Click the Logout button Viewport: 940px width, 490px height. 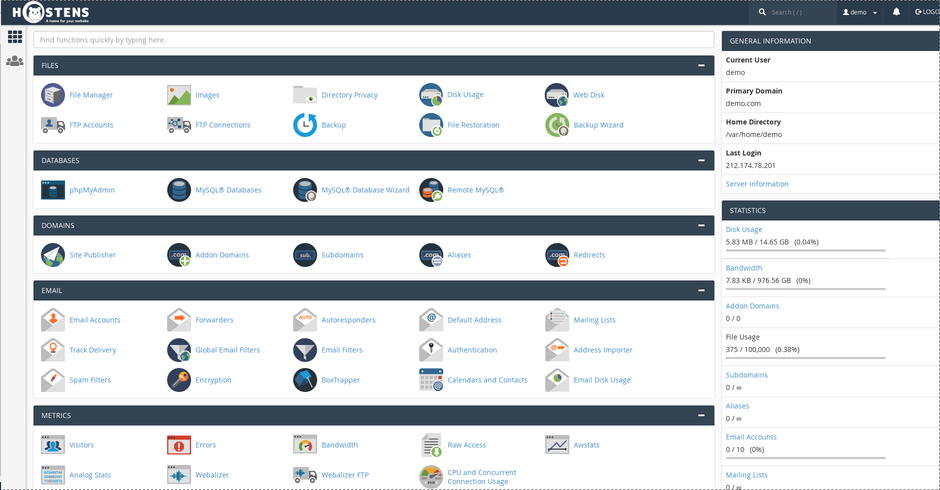tap(927, 12)
